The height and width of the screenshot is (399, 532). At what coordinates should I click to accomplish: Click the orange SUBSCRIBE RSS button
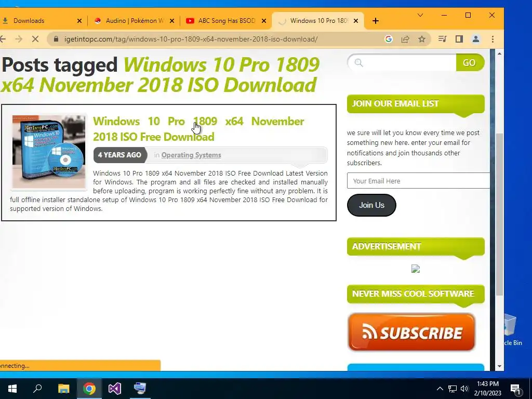(411, 332)
